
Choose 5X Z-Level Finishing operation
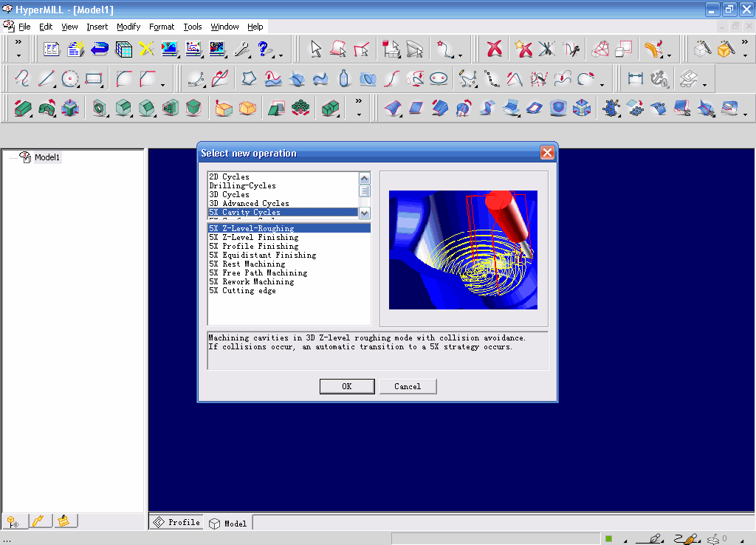[254, 237]
